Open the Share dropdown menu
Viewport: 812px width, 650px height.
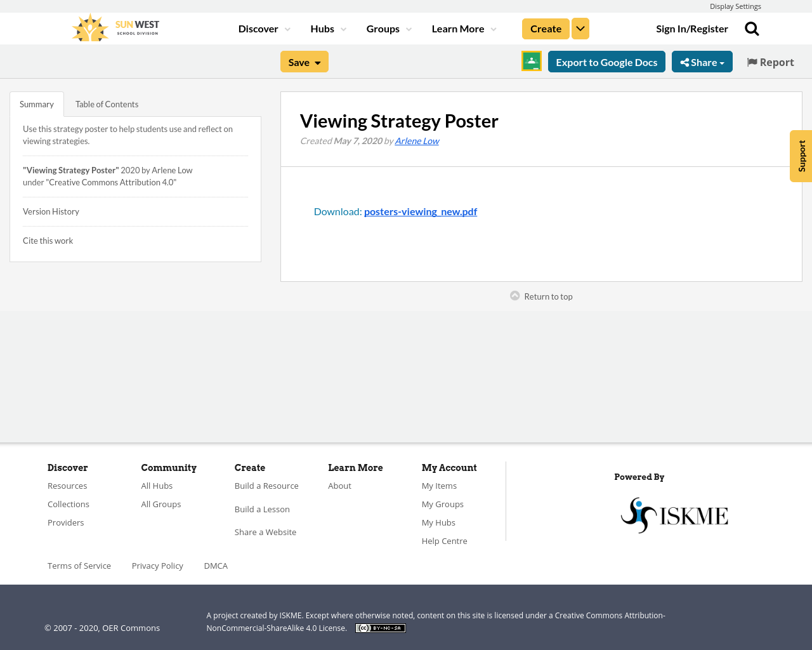[x=702, y=61]
